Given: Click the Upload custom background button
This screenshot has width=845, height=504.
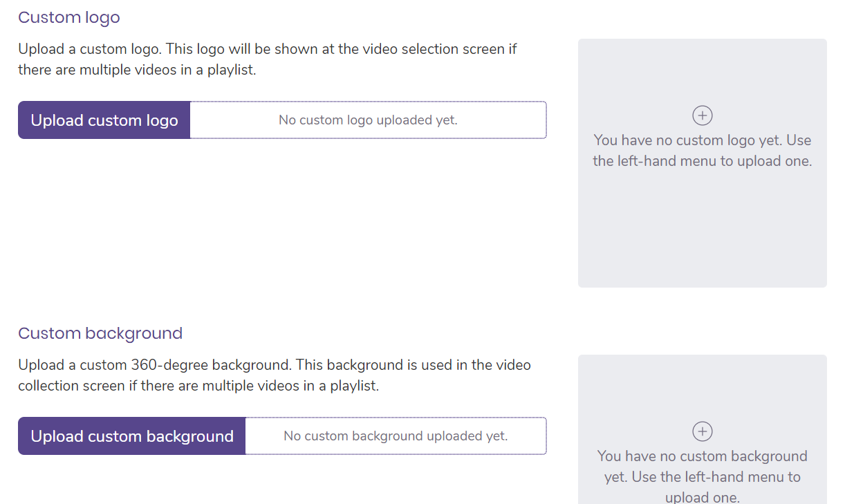Looking at the screenshot, I should click(131, 436).
